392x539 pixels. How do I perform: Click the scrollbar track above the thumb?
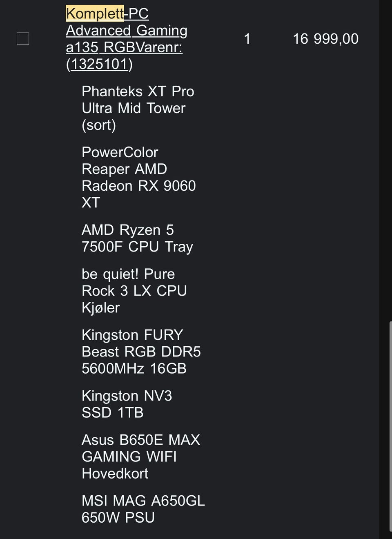390,163
